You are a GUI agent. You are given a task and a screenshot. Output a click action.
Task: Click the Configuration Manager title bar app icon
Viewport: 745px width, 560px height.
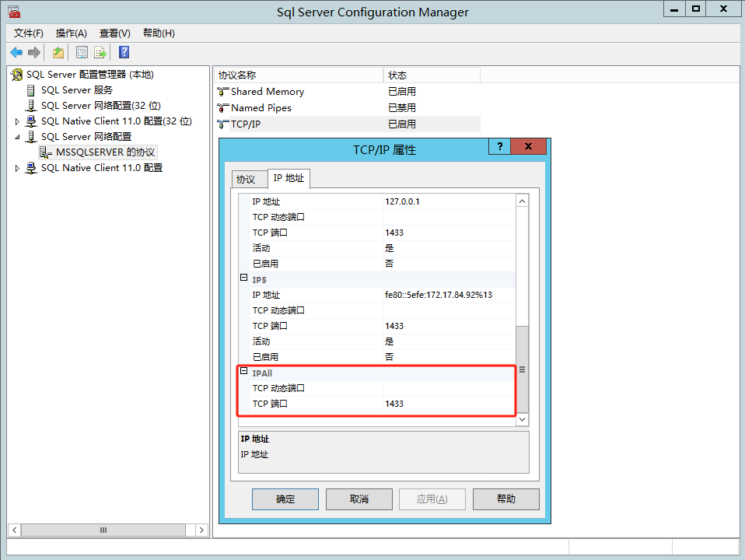(x=14, y=12)
